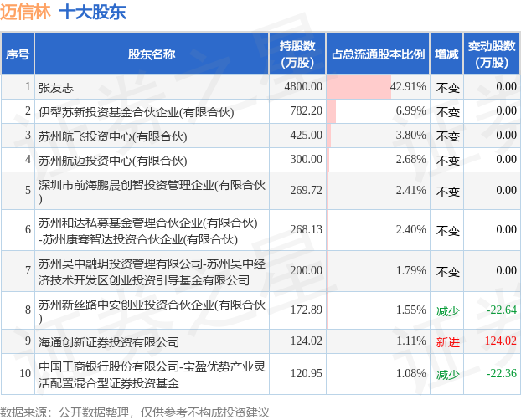Viewport: 521px width, 420px height.
Task: Click the 迈信林 title text
Action: (26, 12)
